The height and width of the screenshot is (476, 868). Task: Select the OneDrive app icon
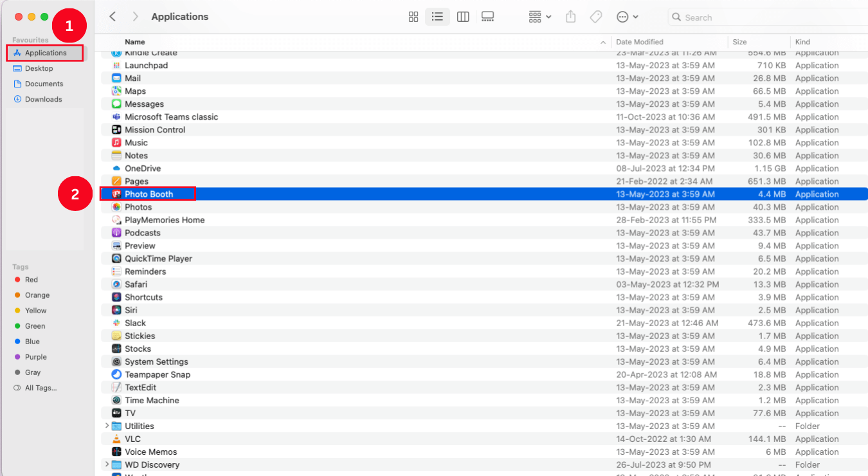(116, 169)
